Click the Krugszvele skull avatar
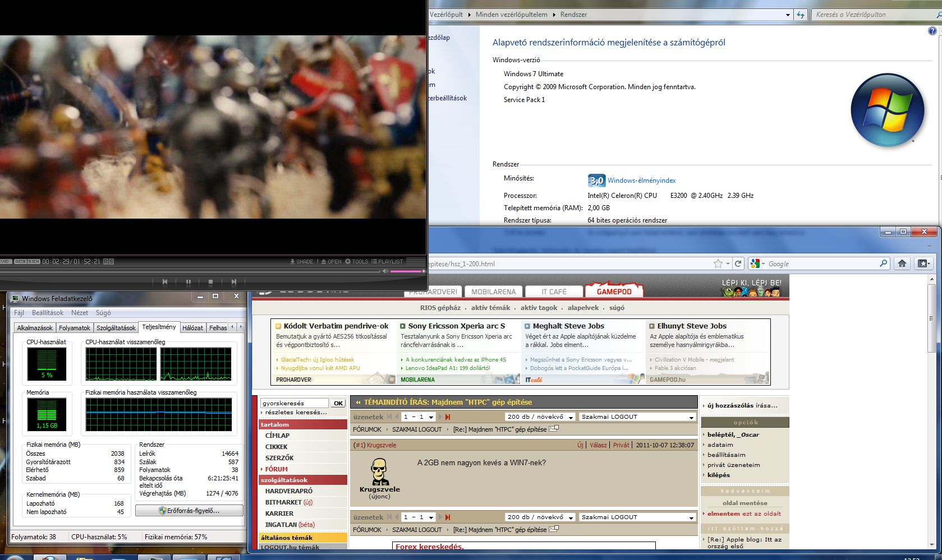This screenshot has width=942, height=560. coord(380,471)
